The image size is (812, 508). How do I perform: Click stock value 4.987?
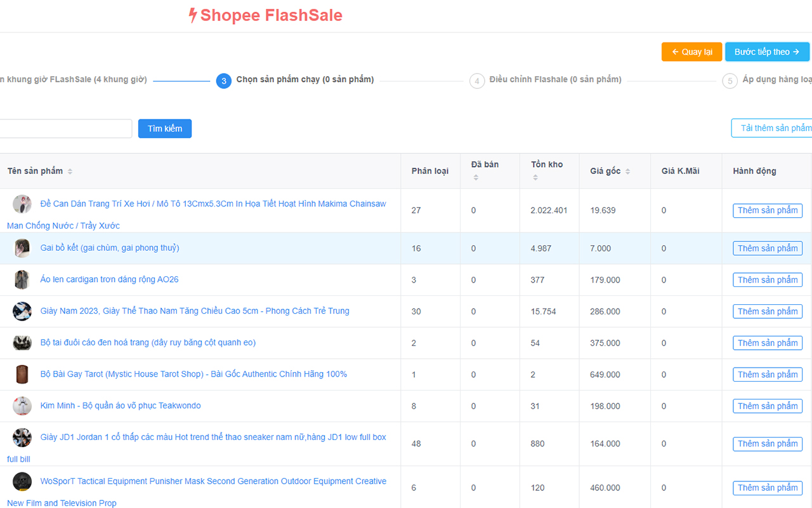[x=541, y=248]
